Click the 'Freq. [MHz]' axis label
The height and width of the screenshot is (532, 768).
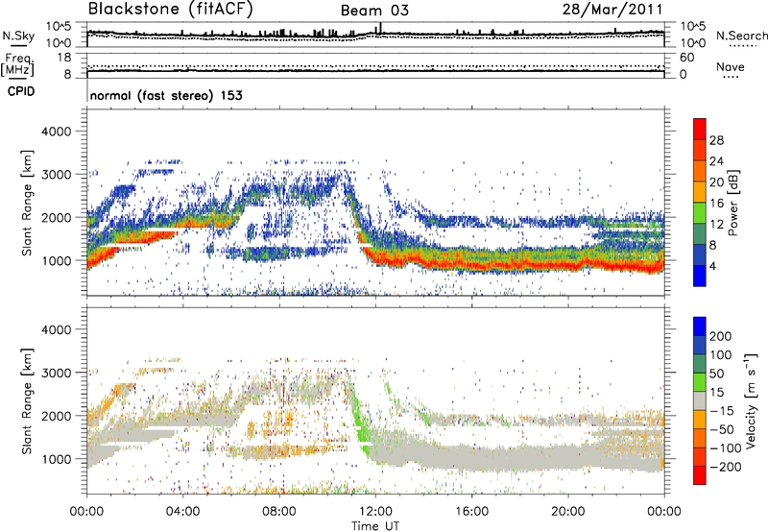[17, 65]
